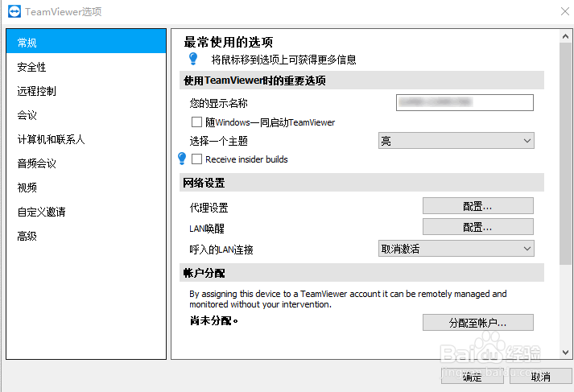Open 音频会议 settings
The image size is (574, 392).
tap(86, 163)
